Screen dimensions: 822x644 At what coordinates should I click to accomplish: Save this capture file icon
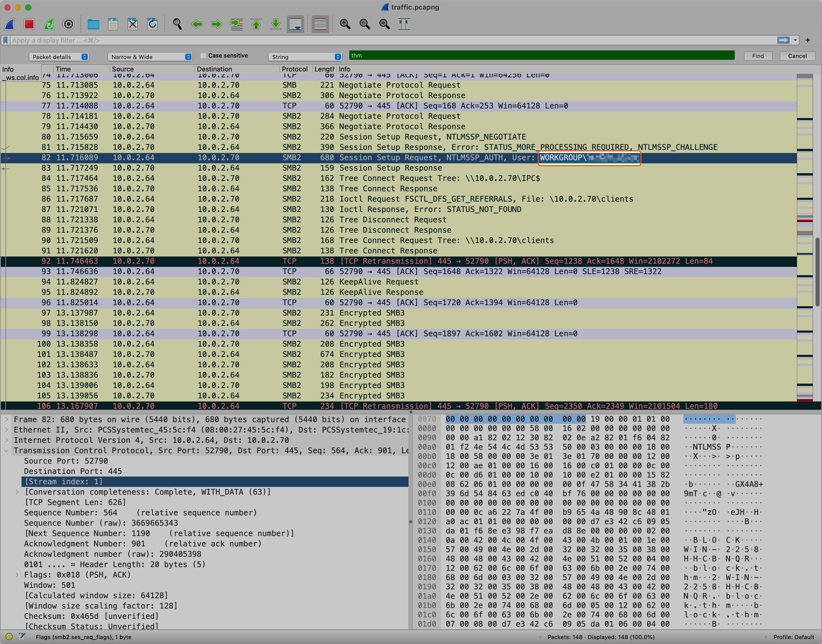coord(113,24)
